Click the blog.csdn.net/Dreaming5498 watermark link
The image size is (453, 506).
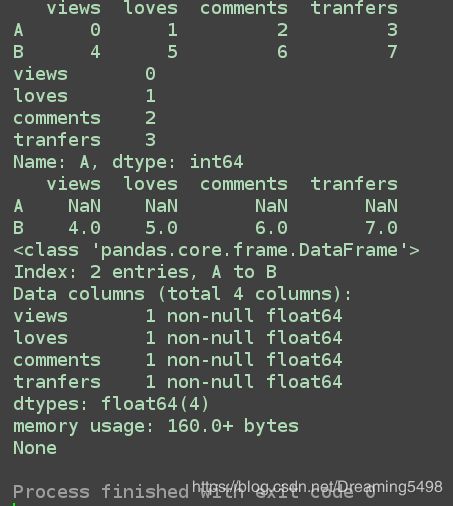pos(317,487)
